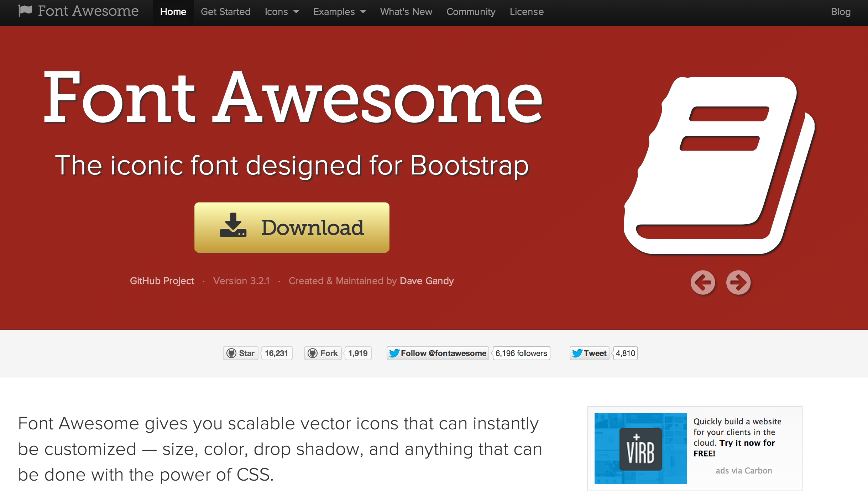Open the Icons dropdown menu
Image resolution: width=868 pixels, height=492 pixels.
click(281, 12)
